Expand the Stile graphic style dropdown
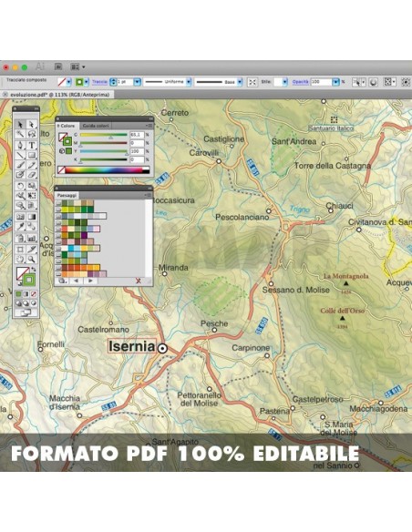Image resolution: width=412 pixels, height=532 pixels. pos(284,82)
